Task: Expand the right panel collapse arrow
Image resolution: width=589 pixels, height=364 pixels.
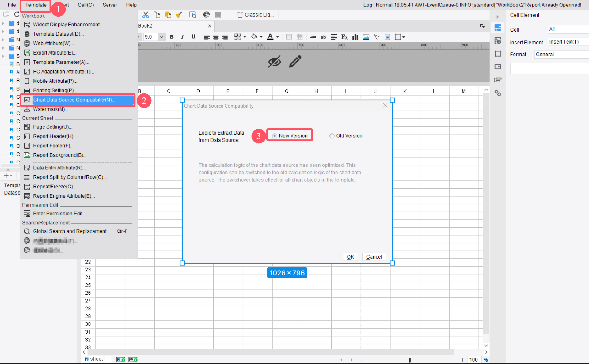Action: pyautogui.click(x=498, y=17)
